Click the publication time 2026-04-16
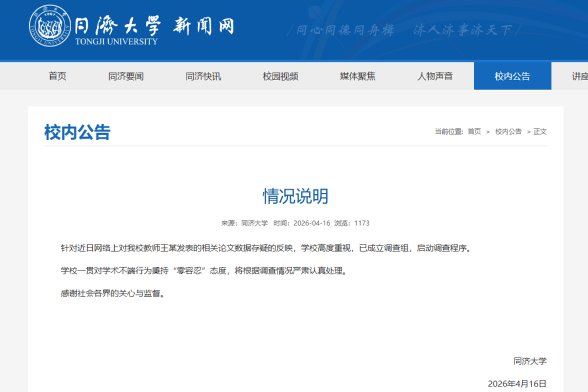The width and height of the screenshot is (588, 392). tap(311, 223)
